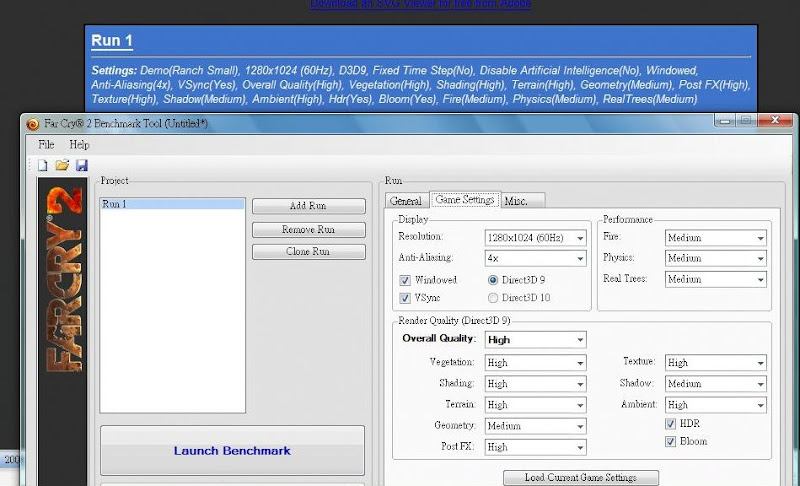800x486 pixels.
Task: Expand the Shading quality dropdown
Action: tap(535, 383)
